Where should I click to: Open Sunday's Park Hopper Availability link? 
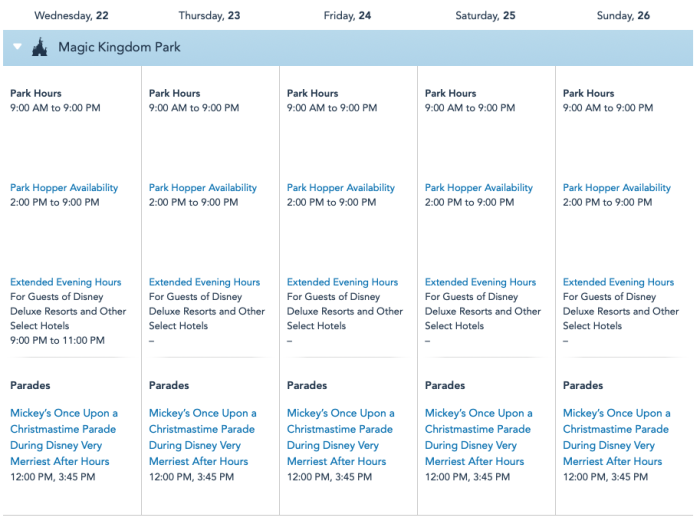(617, 187)
